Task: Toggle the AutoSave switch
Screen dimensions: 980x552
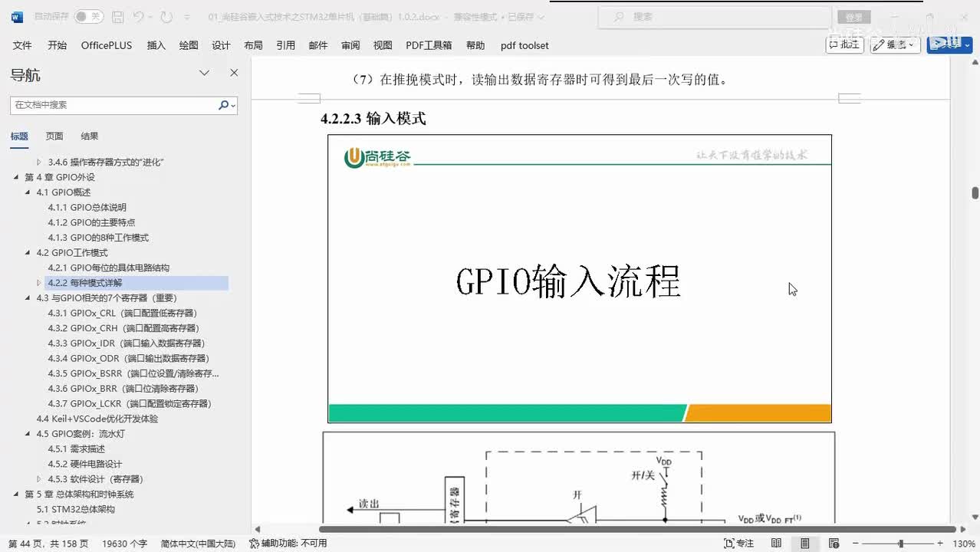Action: (89, 17)
